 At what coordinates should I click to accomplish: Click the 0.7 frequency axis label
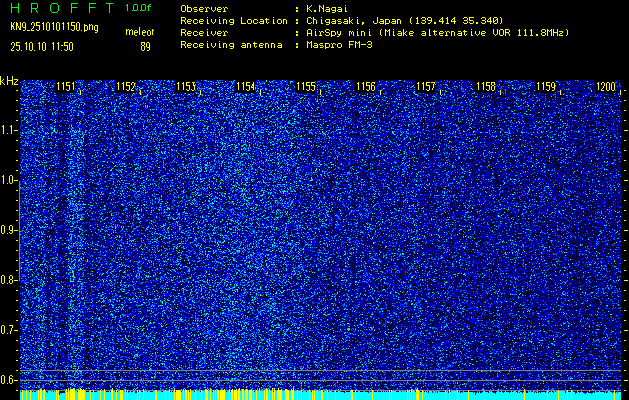[9, 329]
